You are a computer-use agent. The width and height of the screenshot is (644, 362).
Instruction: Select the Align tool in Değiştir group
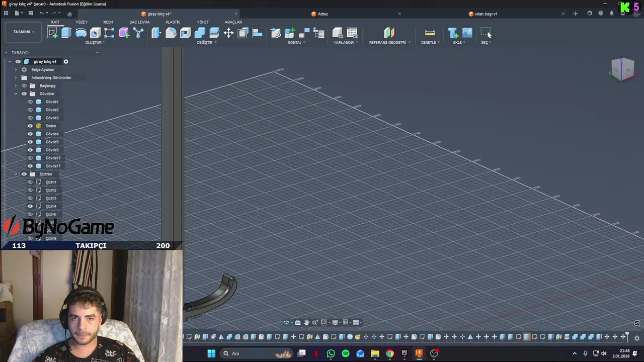[257, 33]
